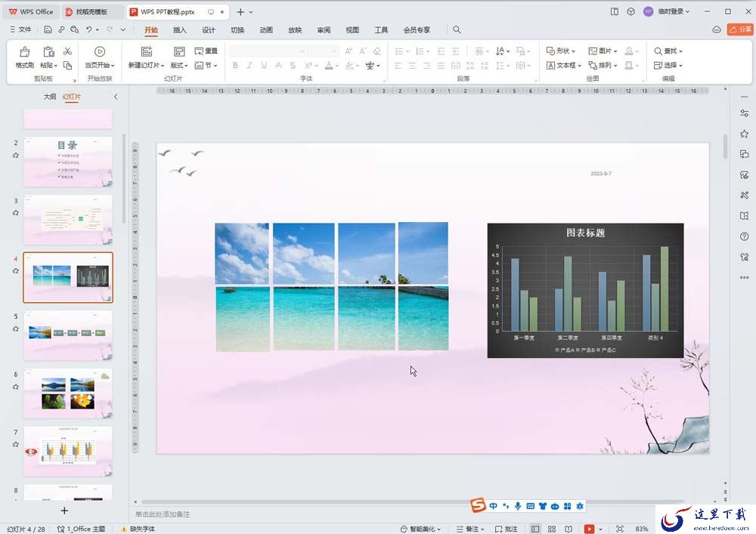Toggle Underline formatting
The height and width of the screenshot is (534, 756).
264,66
